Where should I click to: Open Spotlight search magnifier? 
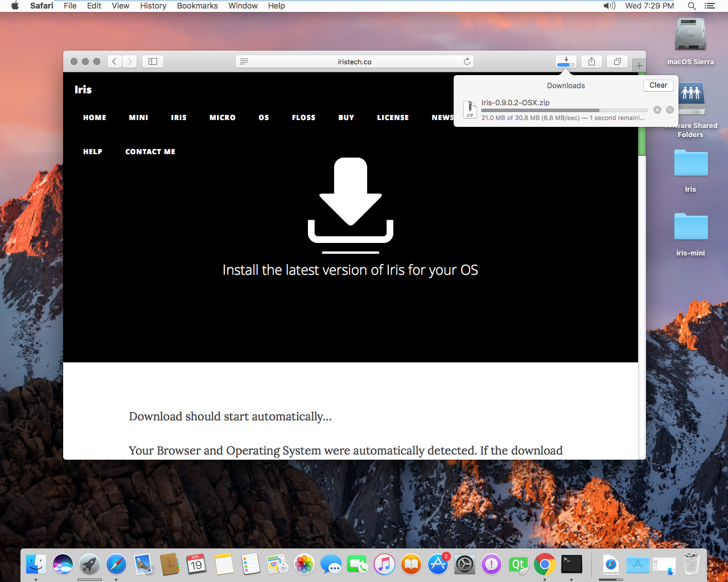[692, 6]
